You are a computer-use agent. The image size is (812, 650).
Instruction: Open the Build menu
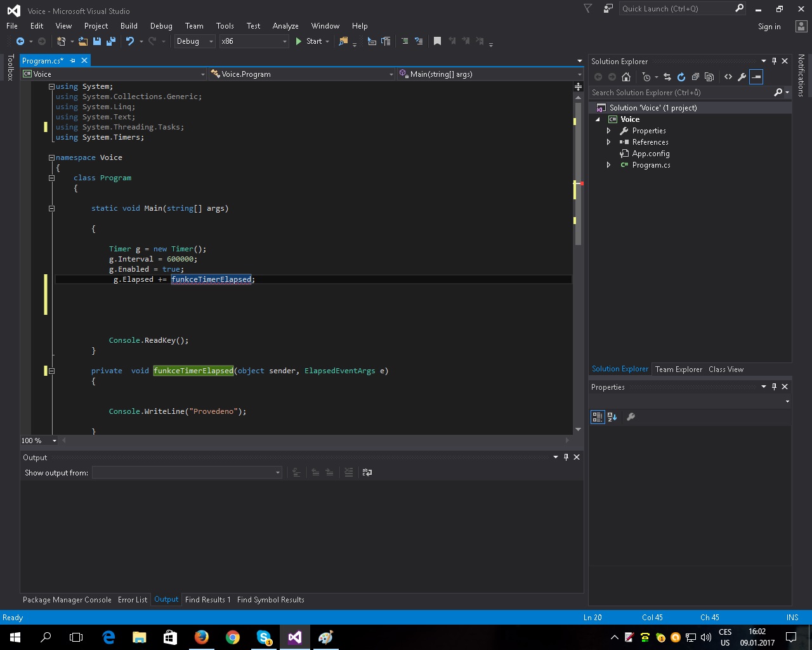[x=129, y=26]
